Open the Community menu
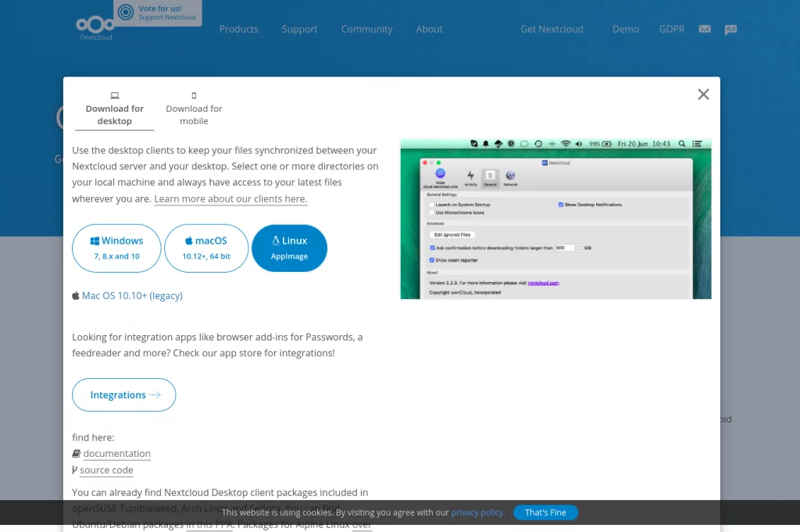Screen dimensions: 800x532 [x=367, y=29]
